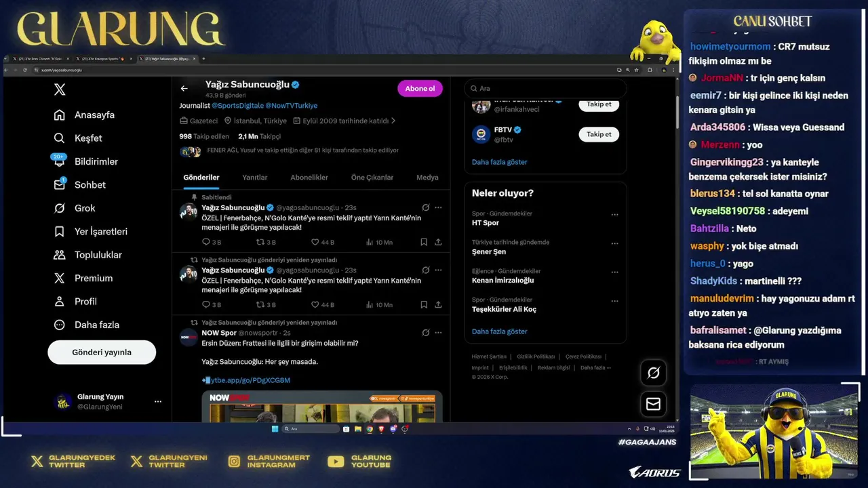
Task: Open Daha fazla menu in sidebar
Action: point(86,325)
